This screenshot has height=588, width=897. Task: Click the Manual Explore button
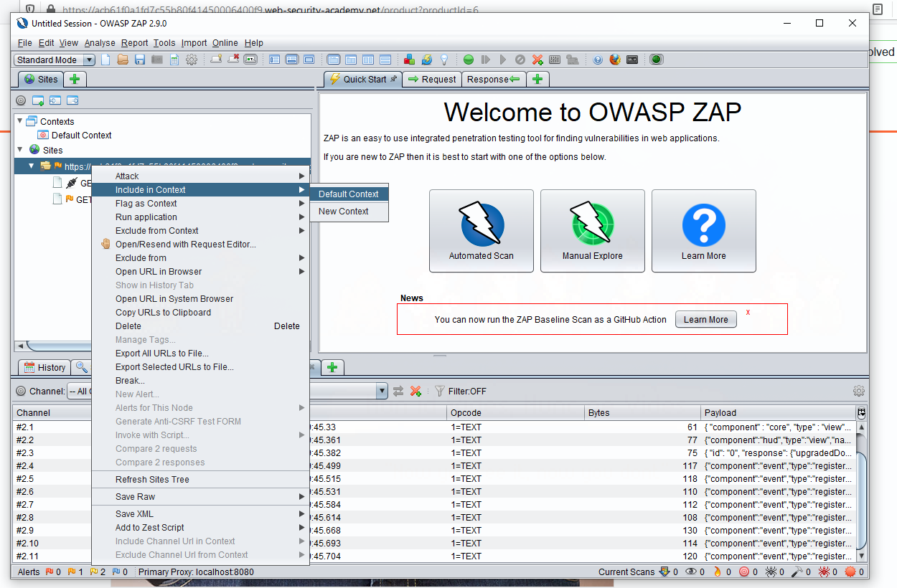593,231
